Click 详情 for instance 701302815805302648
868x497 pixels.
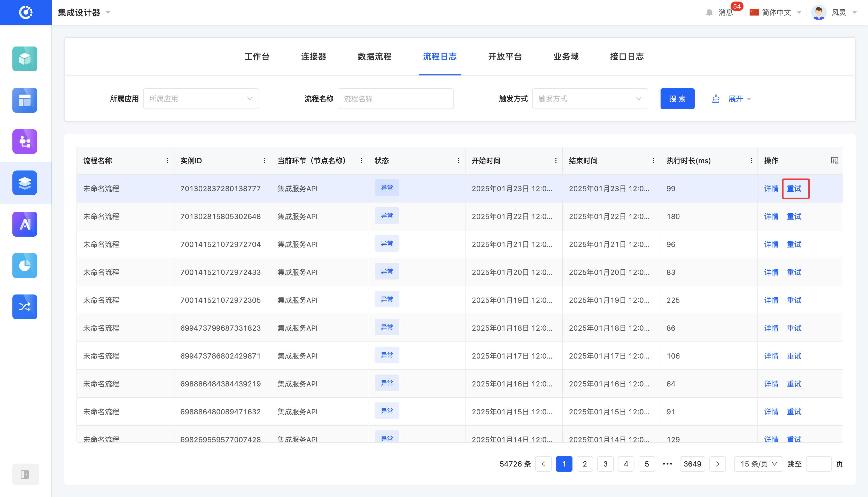pos(771,216)
